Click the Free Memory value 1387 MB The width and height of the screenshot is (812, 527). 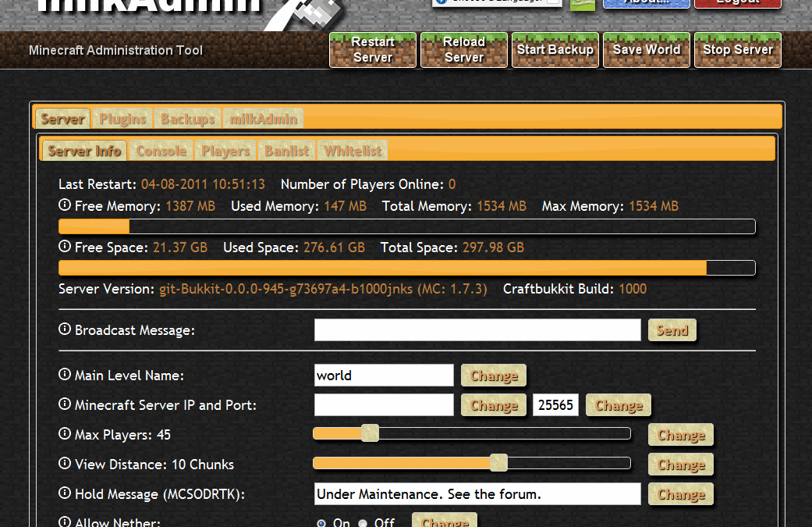click(x=190, y=206)
